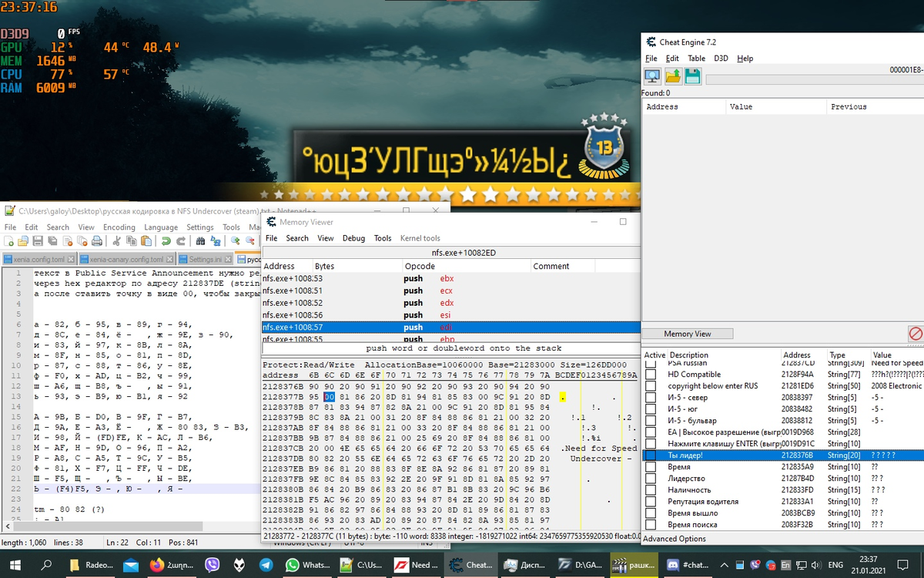Open Kernel tools menu in Memory Viewer
Viewport: 924px width, 578px height.
(420, 239)
